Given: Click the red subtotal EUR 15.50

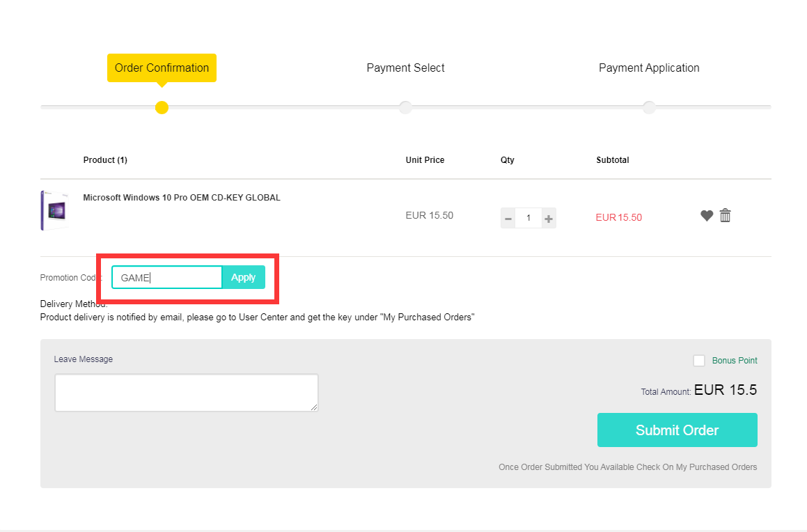Looking at the screenshot, I should tap(618, 218).
